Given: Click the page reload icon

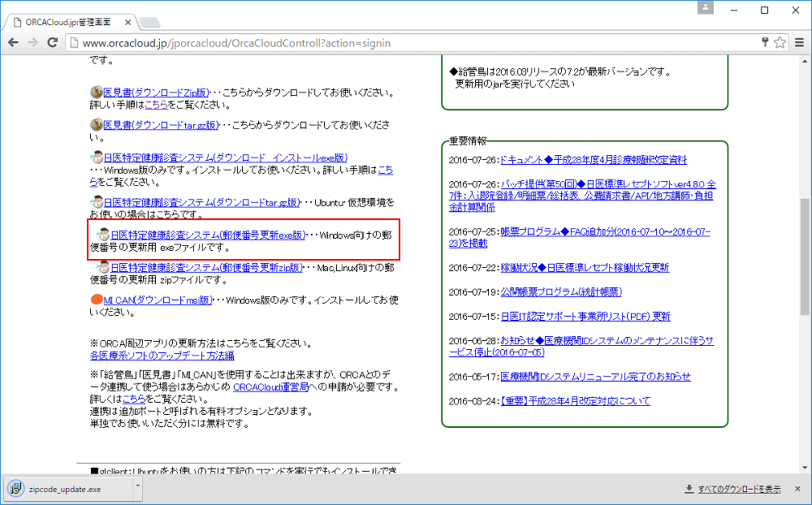Looking at the screenshot, I should 52,42.
